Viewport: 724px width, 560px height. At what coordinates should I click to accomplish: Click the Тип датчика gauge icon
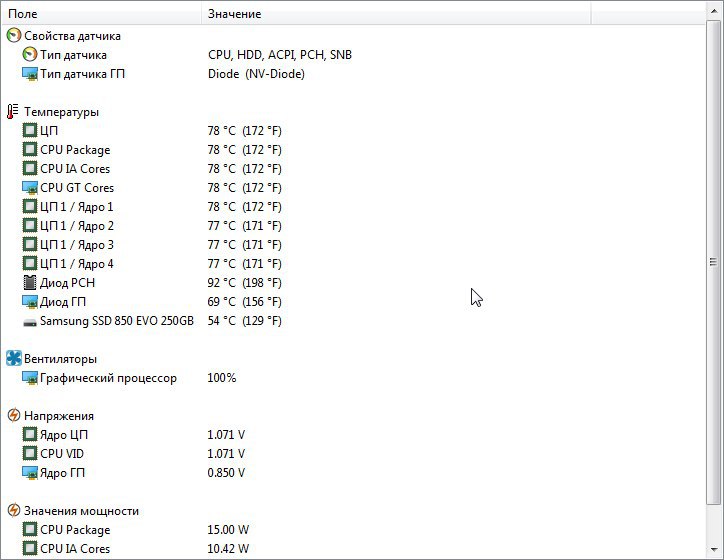30,54
